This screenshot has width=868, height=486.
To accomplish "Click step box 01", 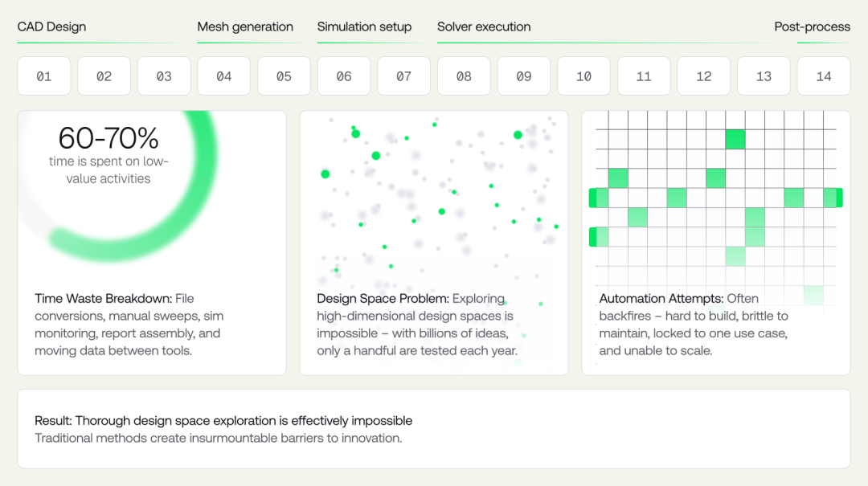I will [x=44, y=76].
